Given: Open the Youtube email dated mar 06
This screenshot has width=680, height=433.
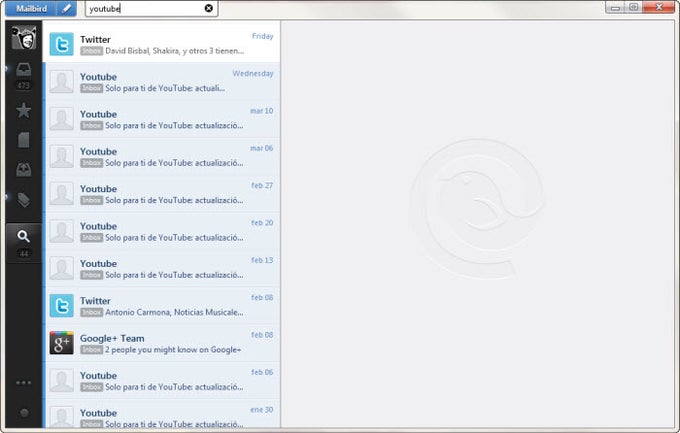Looking at the screenshot, I should (162, 156).
